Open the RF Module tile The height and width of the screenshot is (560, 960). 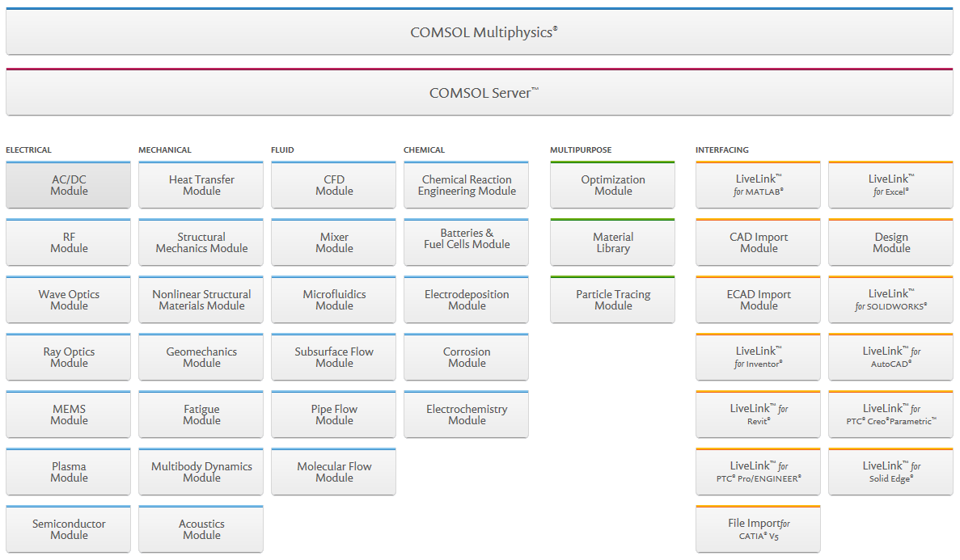tap(69, 243)
